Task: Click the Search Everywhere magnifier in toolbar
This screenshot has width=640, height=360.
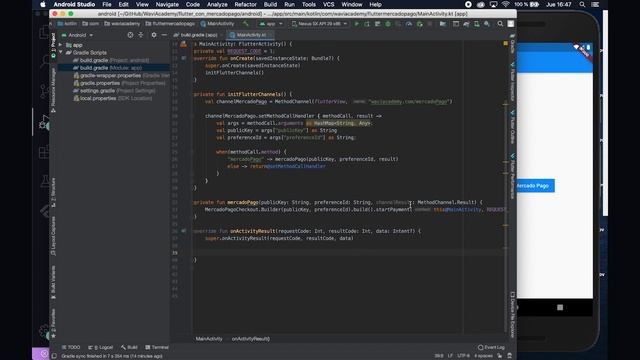Action: coord(500,24)
